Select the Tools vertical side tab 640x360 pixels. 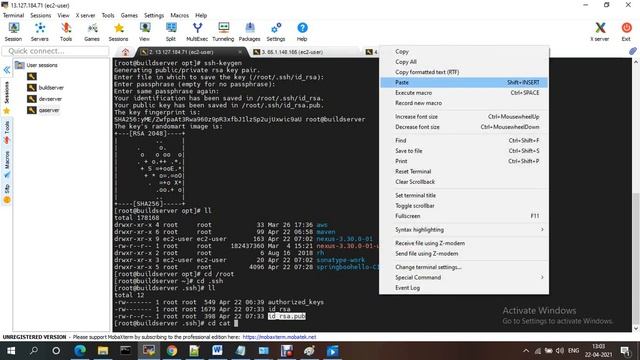point(7,132)
